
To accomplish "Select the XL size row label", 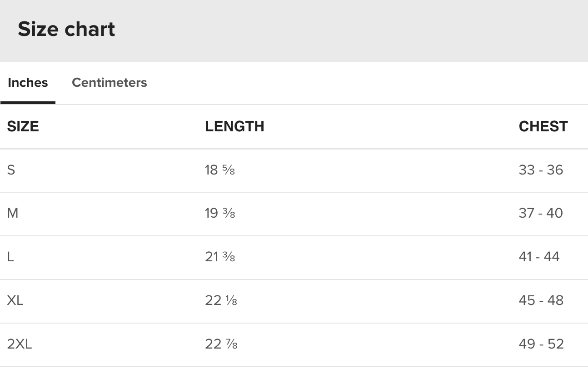I will click(15, 300).
